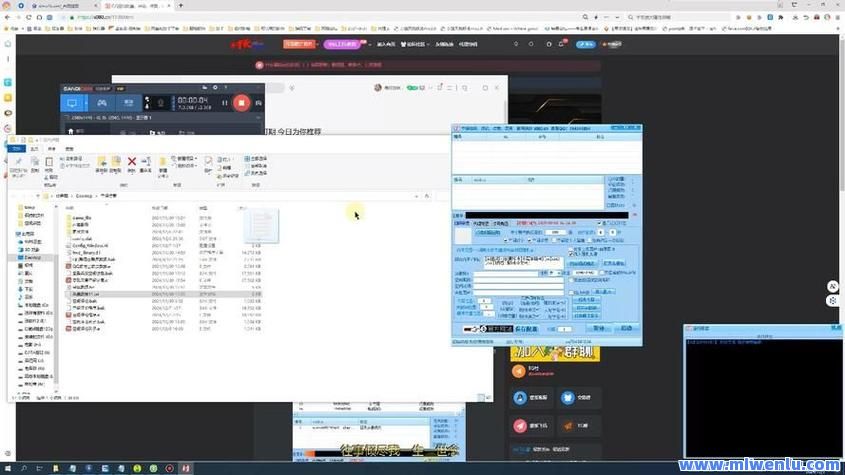Click the New Folder icon in Explorer ribbon
This screenshot has width=845, height=475.
pyautogui.click(x=163, y=161)
